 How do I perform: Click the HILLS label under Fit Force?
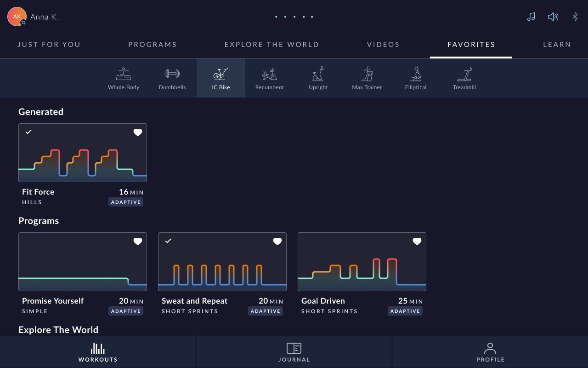(x=32, y=202)
